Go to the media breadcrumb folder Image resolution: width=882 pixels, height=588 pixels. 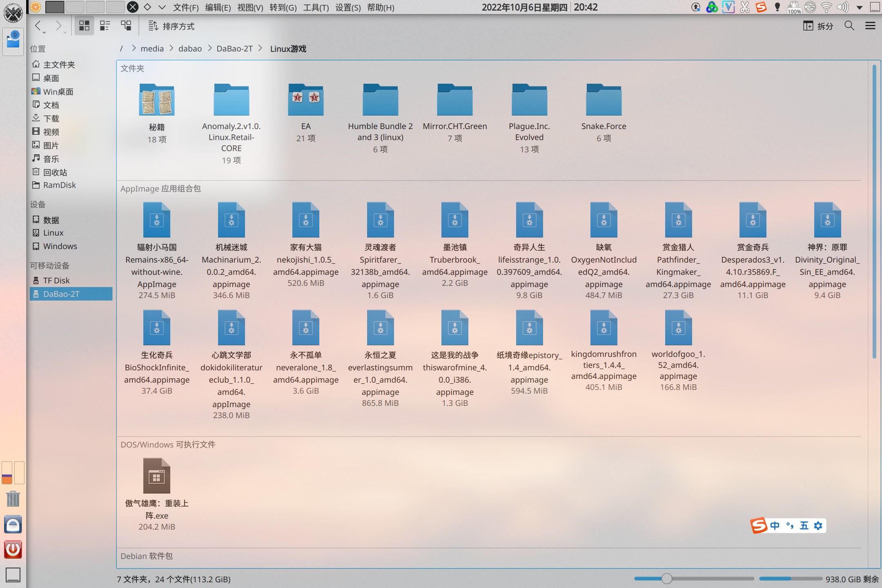pyautogui.click(x=151, y=48)
